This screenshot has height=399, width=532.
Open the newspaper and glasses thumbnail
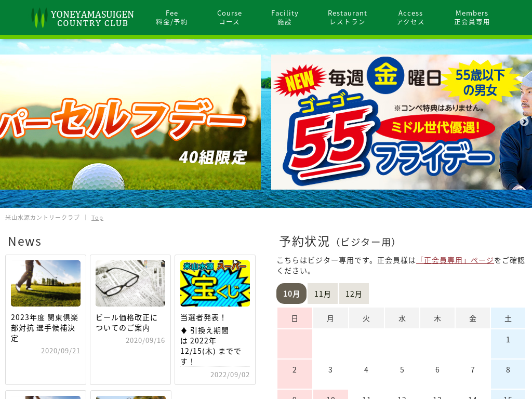tap(130, 283)
